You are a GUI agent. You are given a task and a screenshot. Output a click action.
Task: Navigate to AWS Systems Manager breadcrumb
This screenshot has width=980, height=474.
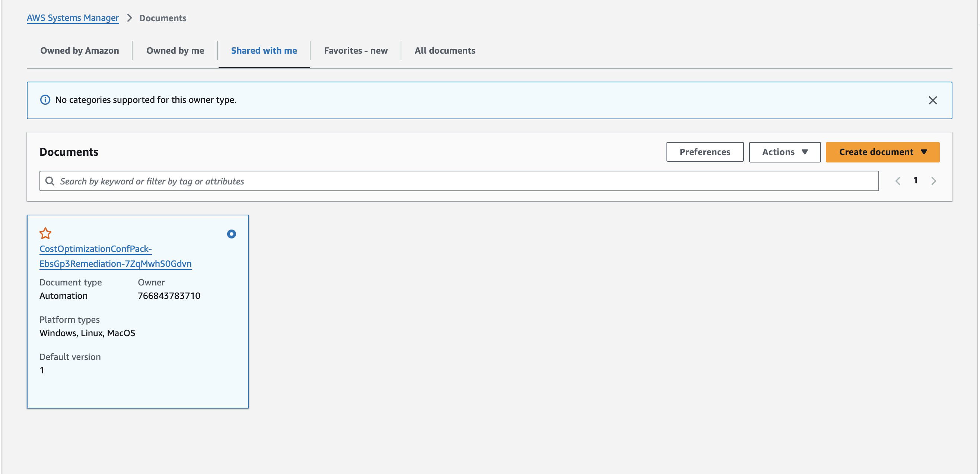[x=73, y=18]
